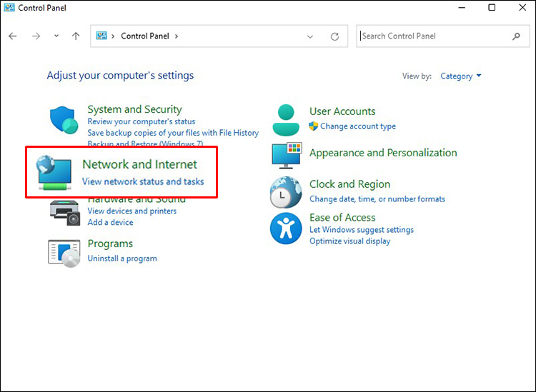This screenshot has height=392, width=536.
Task: Click the Control Panel icon in address bar
Action: [x=101, y=36]
